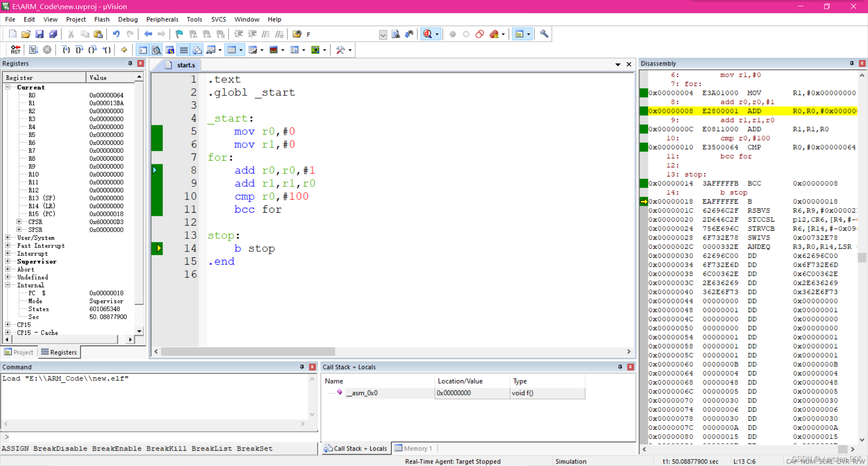Reset the CPU with the RST icon
This screenshot has height=466, width=868.
[16, 50]
